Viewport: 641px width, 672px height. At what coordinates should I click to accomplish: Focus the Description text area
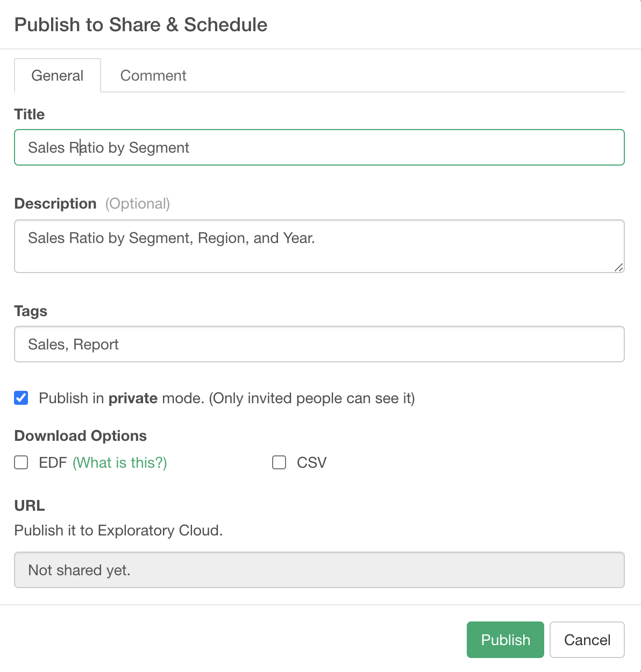pyautogui.click(x=319, y=246)
